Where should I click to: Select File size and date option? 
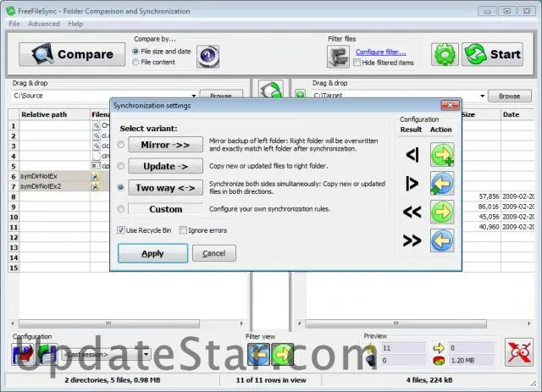[135, 51]
